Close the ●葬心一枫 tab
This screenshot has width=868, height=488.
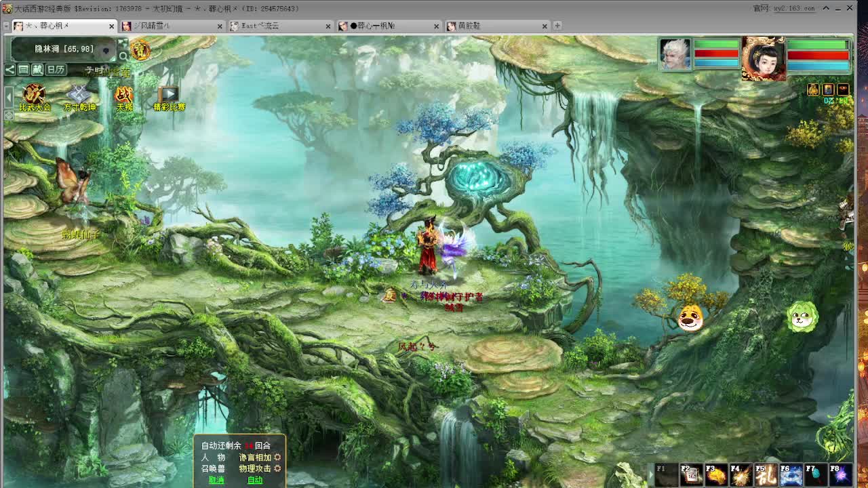click(437, 26)
